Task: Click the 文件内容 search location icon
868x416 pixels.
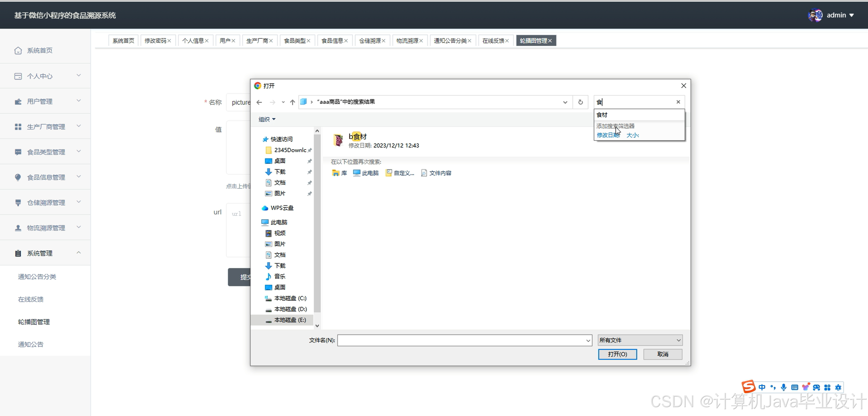Action: [x=424, y=173]
